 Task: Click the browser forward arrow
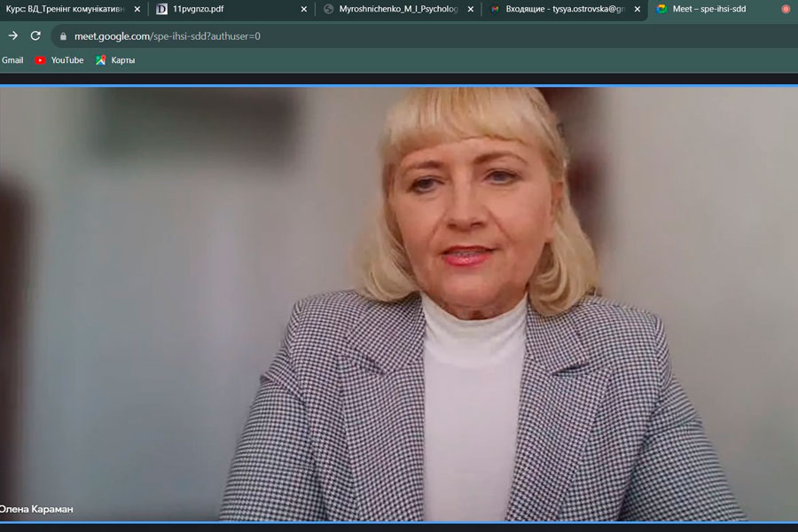tap(12, 36)
